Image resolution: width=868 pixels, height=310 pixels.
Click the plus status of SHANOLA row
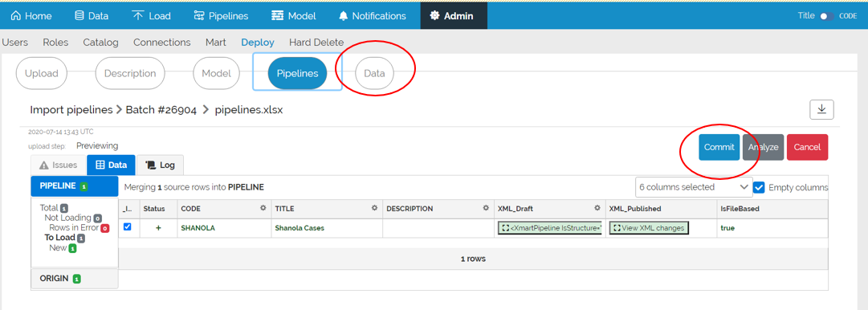point(158,227)
